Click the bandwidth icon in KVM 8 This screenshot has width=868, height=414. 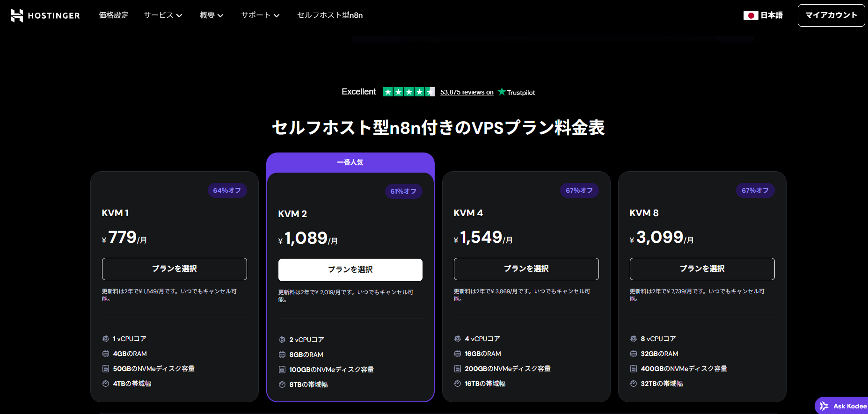click(x=634, y=384)
